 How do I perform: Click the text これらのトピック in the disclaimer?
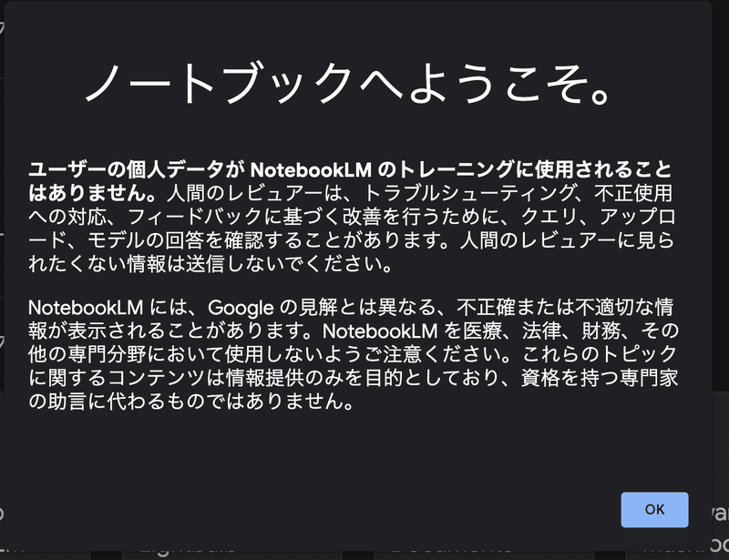click(600, 354)
